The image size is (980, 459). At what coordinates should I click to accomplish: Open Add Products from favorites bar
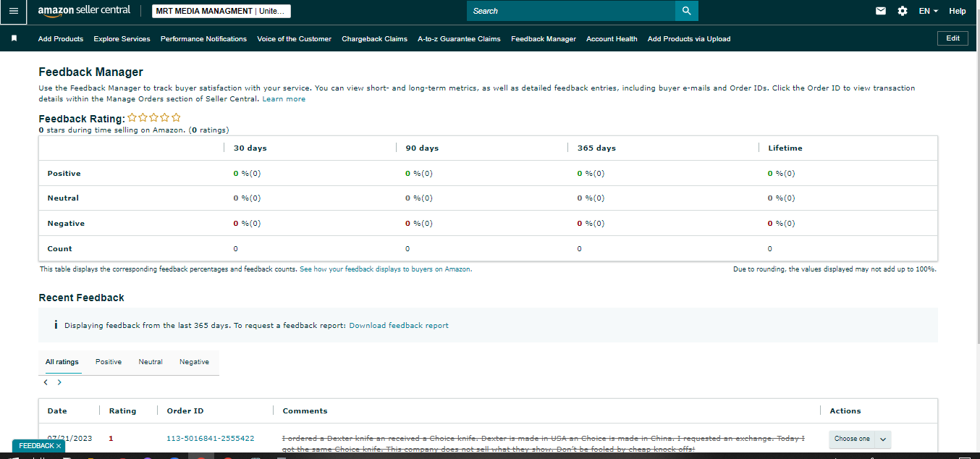[61, 39]
